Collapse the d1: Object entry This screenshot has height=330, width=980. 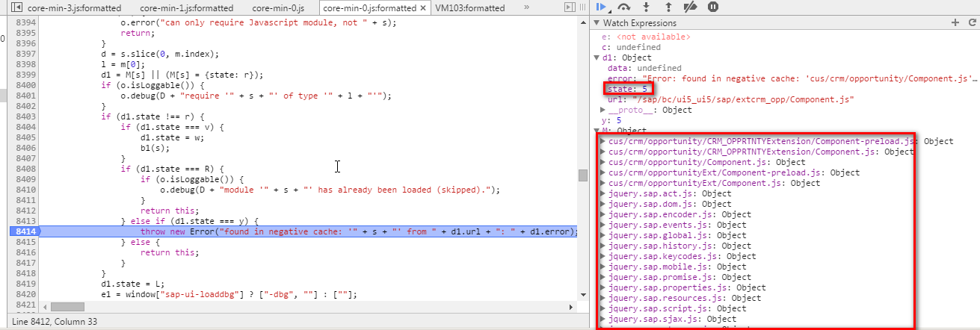click(596, 57)
